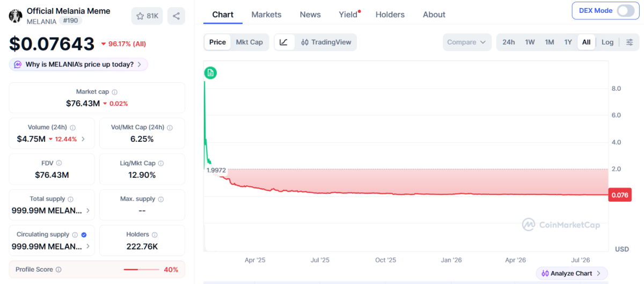Open Profile Score info icon
This screenshot has width=644, height=284.
click(58, 270)
